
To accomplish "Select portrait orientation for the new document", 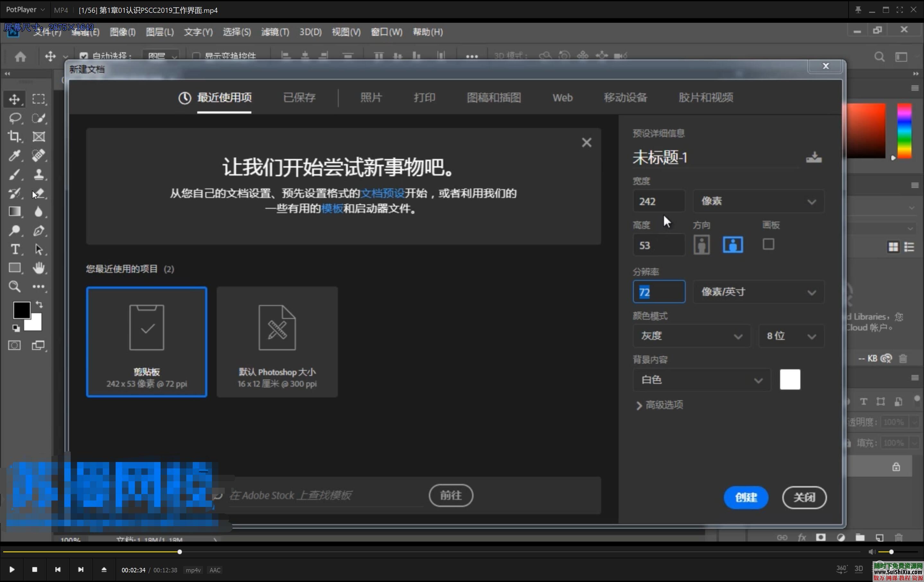I will (701, 244).
